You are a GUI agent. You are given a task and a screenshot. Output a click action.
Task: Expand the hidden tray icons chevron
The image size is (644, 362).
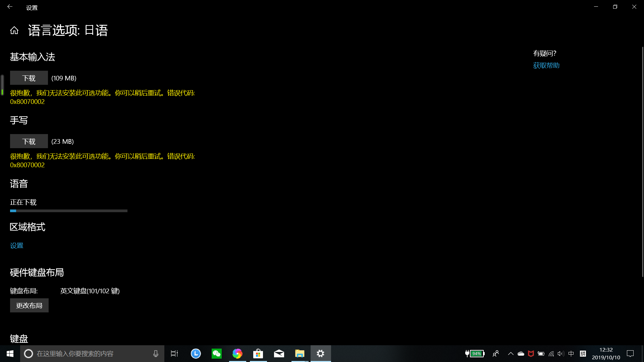511,354
